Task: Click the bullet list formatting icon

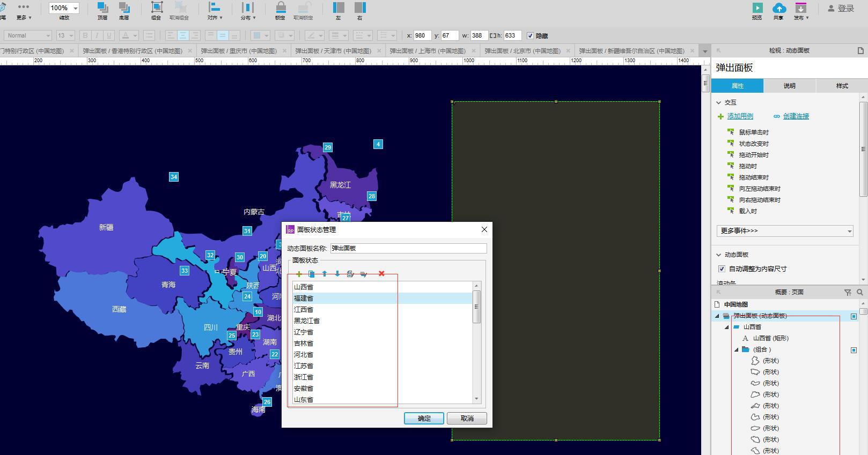Action: point(149,35)
